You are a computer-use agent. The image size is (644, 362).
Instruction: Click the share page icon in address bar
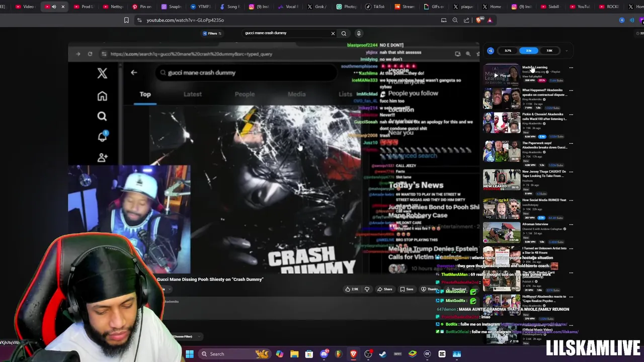466,20
